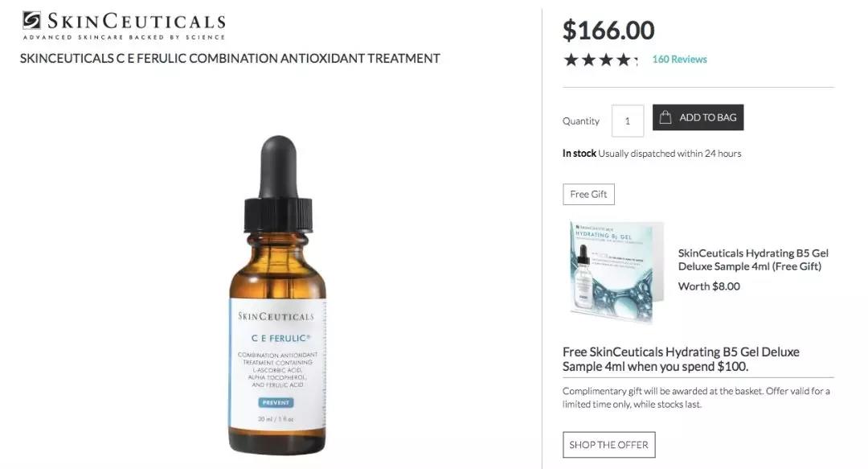Click the fourth rating star
Screen dimensions: 868x469
pyautogui.click(x=624, y=60)
